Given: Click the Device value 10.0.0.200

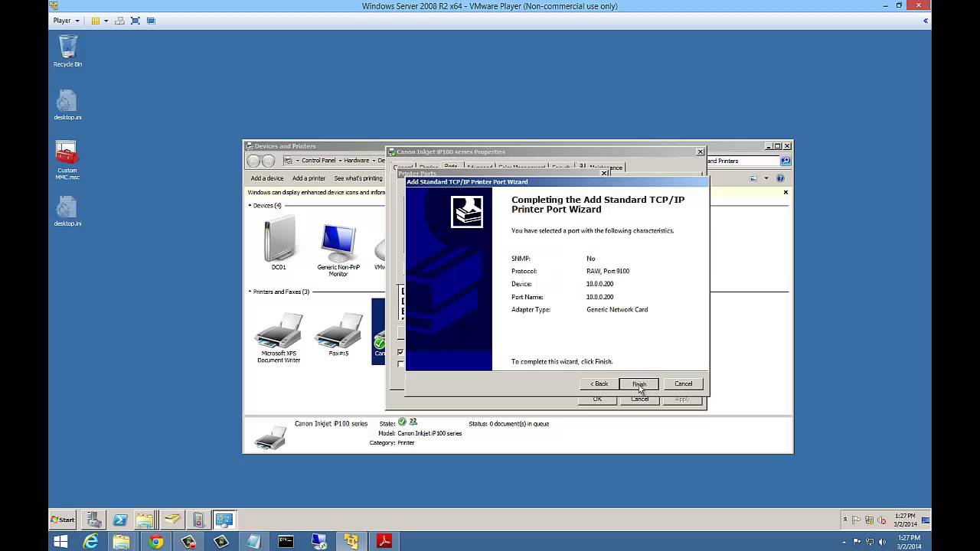Looking at the screenshot, I should 599,284.
